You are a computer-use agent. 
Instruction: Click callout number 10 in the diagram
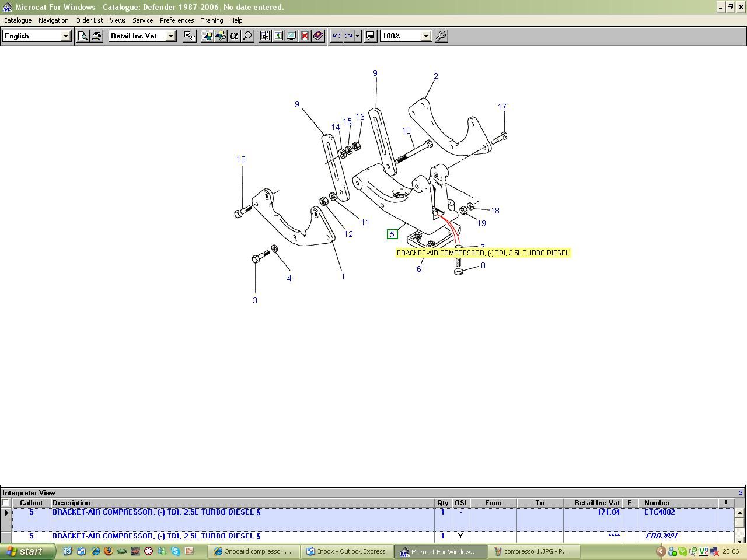[406, 131]
